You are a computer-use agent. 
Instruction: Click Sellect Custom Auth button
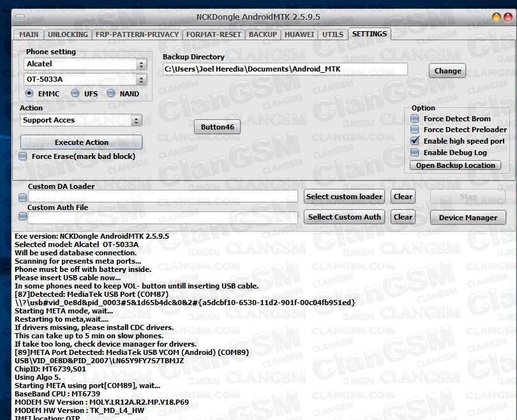point(344,217)
